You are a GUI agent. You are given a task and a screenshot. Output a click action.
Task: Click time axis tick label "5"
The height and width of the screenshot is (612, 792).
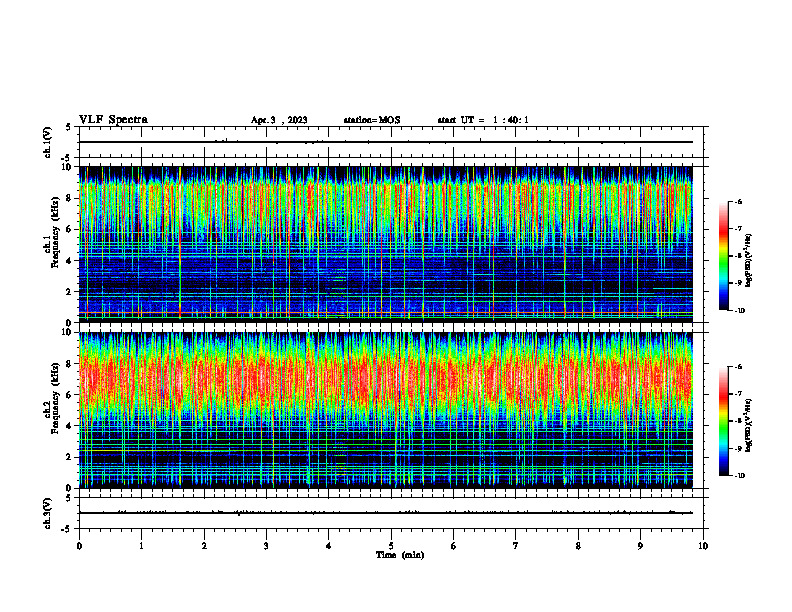pyautogui.click(x=391, y=546)
